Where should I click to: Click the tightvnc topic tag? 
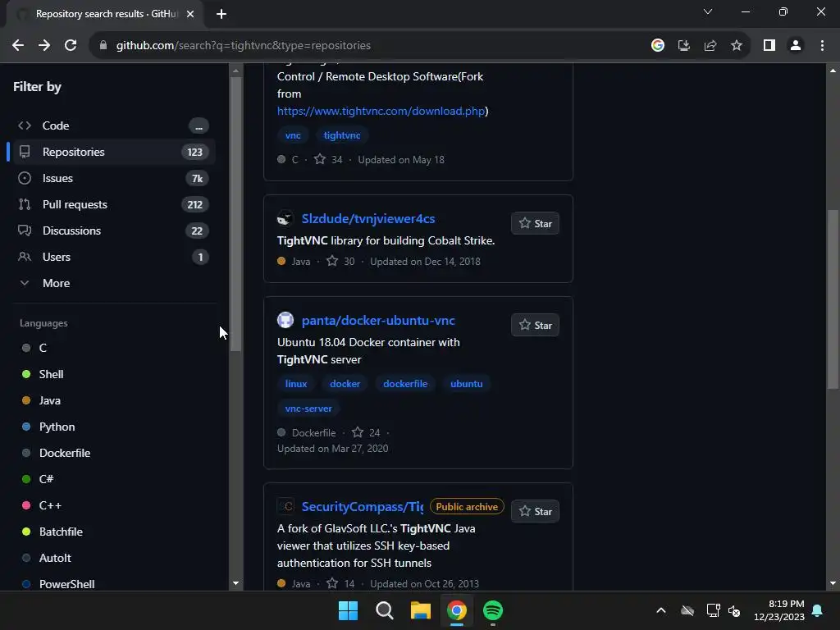pyautogui.click(x=342, y=135)
